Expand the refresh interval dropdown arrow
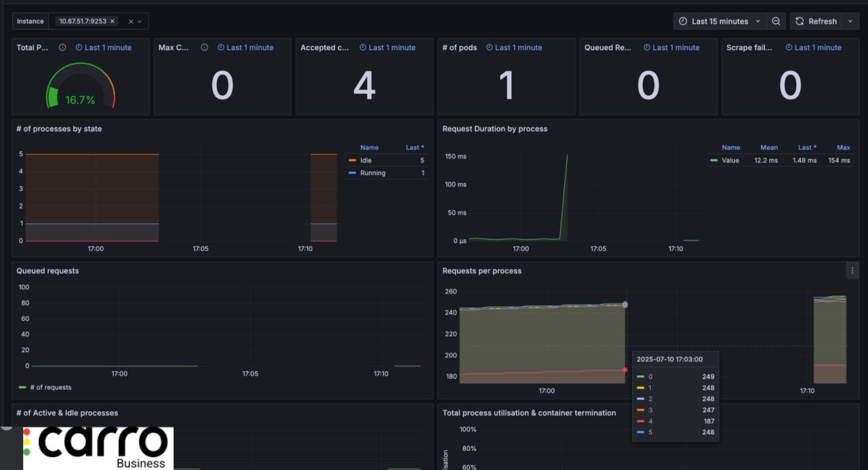The image size is (868, 470). 850,21
